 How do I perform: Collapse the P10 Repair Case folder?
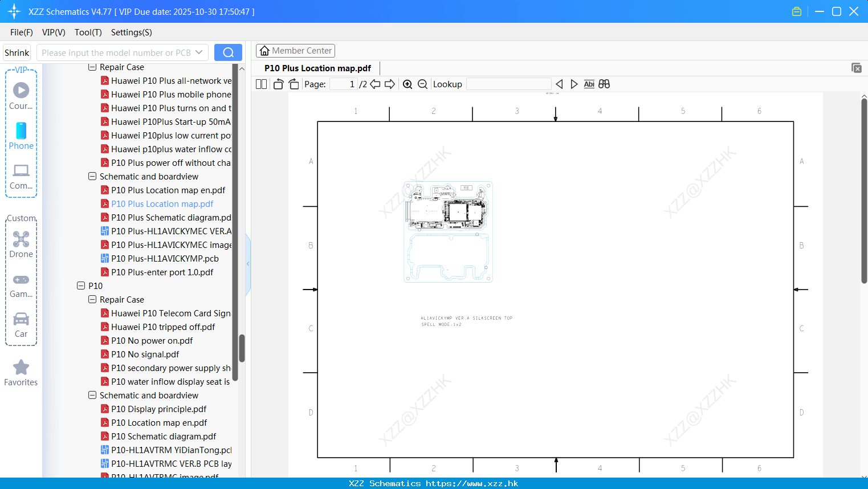point(92,299)
